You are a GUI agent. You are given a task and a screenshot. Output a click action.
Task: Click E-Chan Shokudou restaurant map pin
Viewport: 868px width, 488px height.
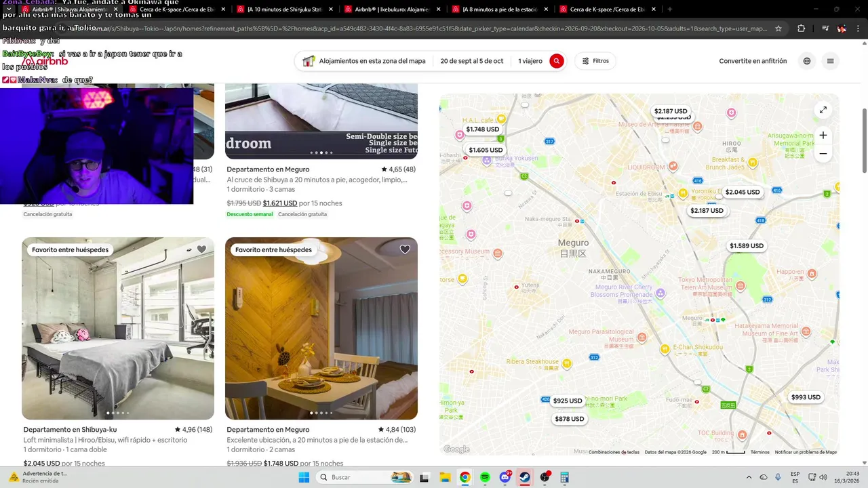[665, 348]
